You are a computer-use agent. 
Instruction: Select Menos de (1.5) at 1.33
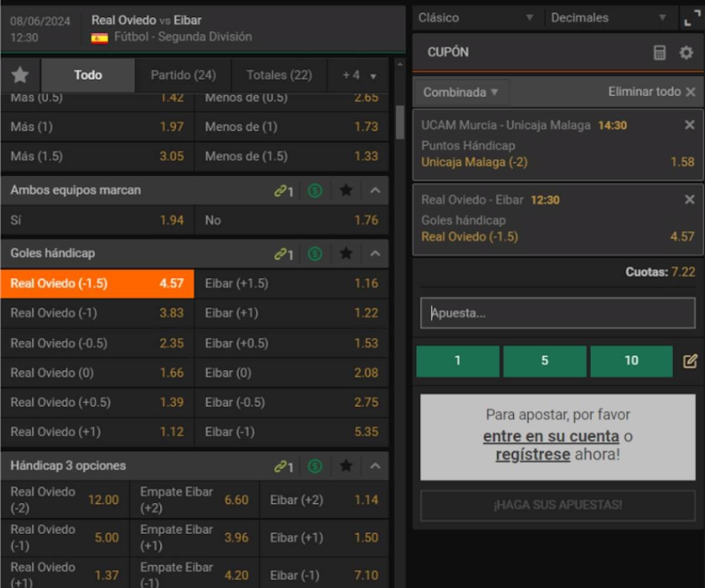pos(292,156)
